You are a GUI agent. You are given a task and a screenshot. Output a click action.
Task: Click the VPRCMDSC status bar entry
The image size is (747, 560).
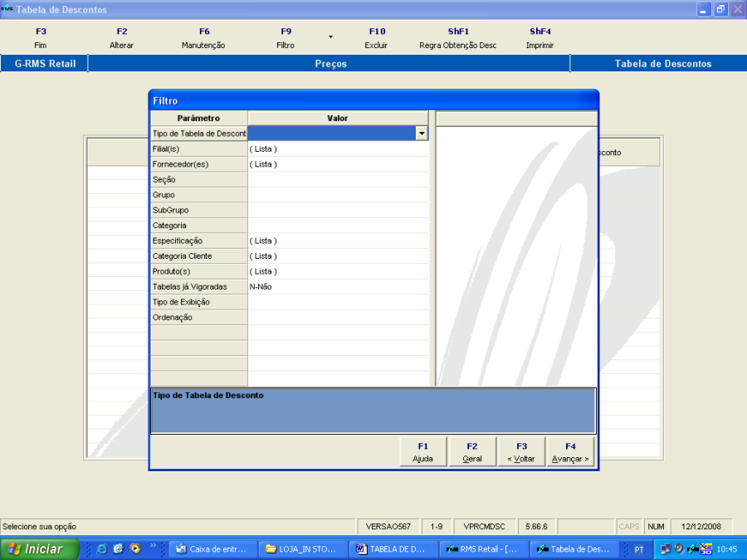click(484, 527)
